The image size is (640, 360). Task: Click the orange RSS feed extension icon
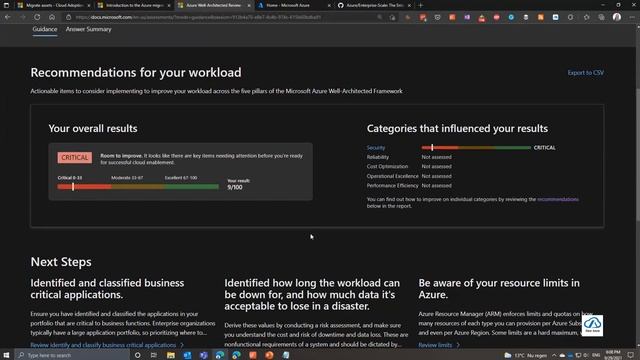click(540, 17)
